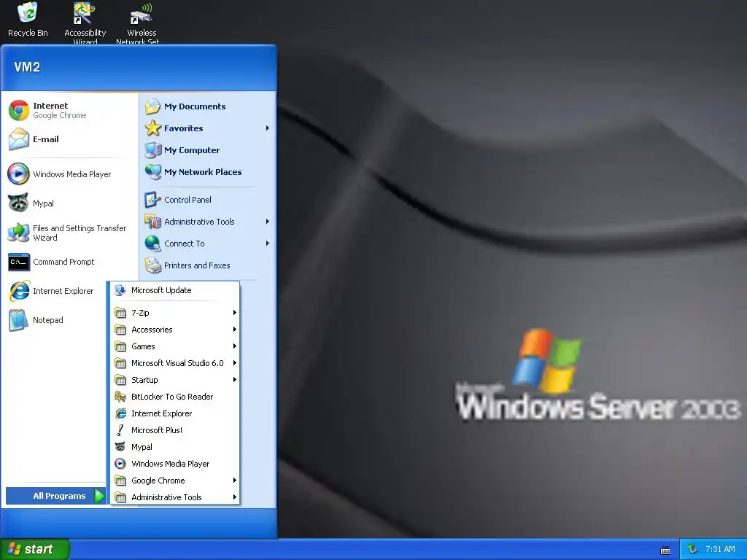Viewport: 747px width, 560px height.
Task: Launch Internet Explorer icon in left column
Action: tap(20, 291)
